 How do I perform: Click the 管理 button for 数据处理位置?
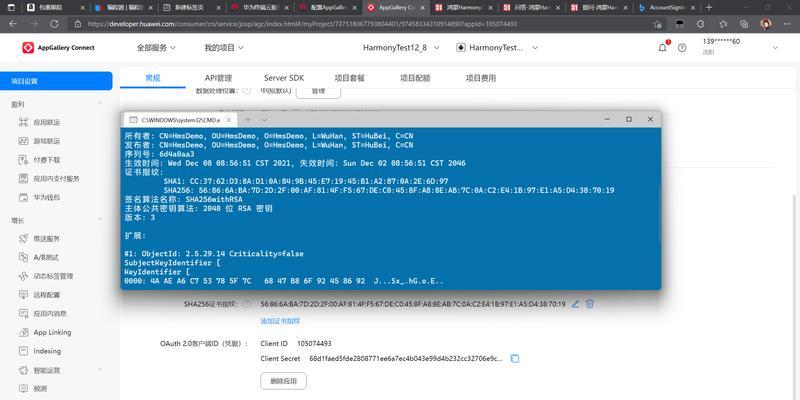(x=318, y=91)
